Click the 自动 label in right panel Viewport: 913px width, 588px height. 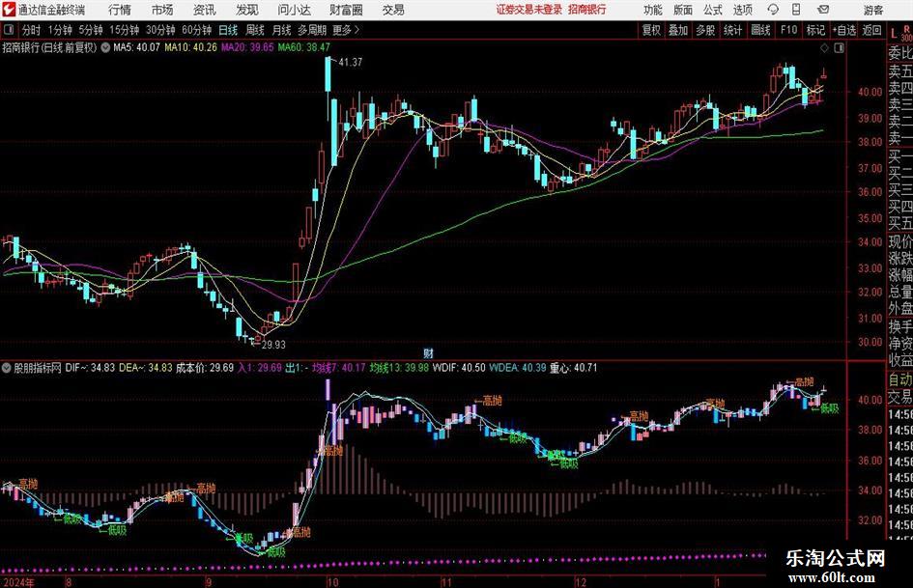900,379
